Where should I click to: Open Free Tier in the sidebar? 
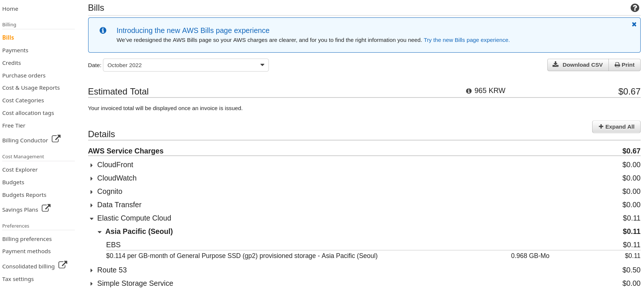14,126
